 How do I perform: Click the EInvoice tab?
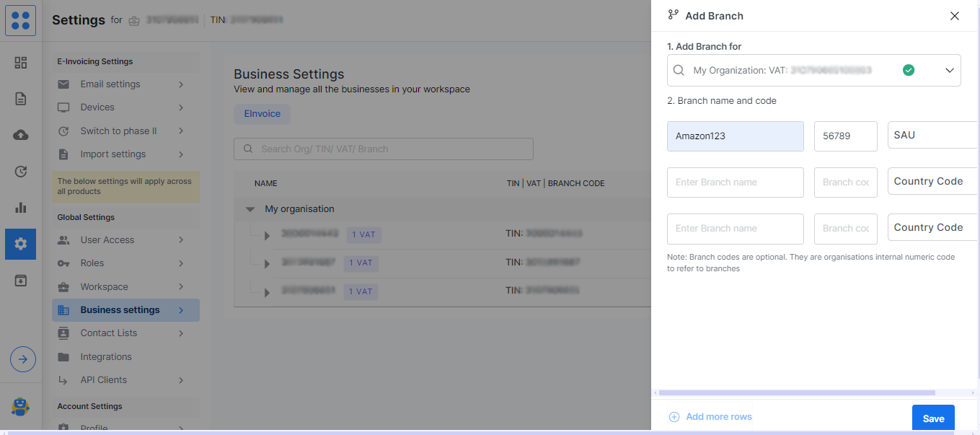click(262, 114)
